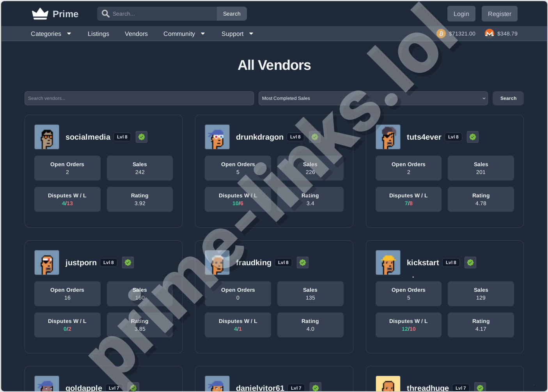Click socialmedia's verified badge

[x=142, y=137]
